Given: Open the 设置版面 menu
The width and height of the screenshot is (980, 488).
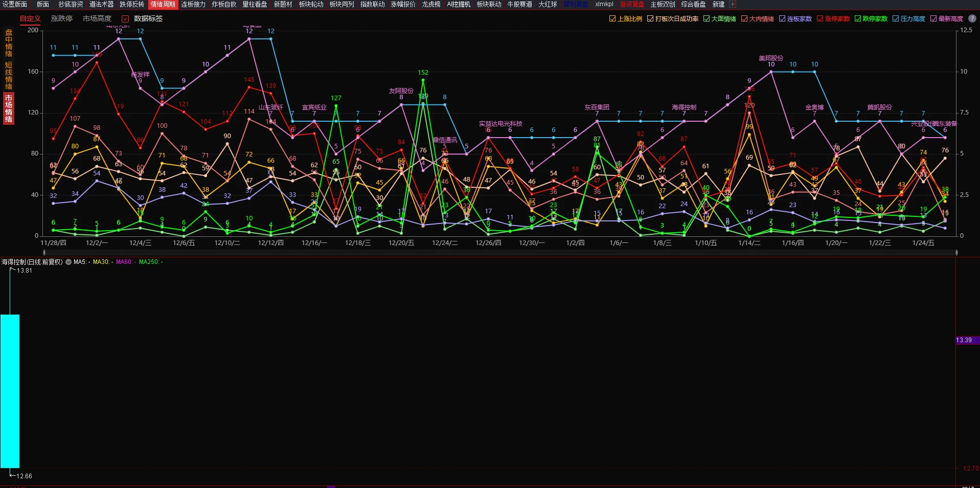Looking at the screenshot, I should [15, 4].
